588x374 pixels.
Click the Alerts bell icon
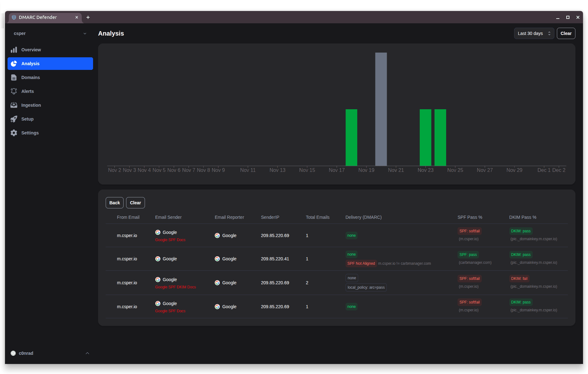(14, 91)
